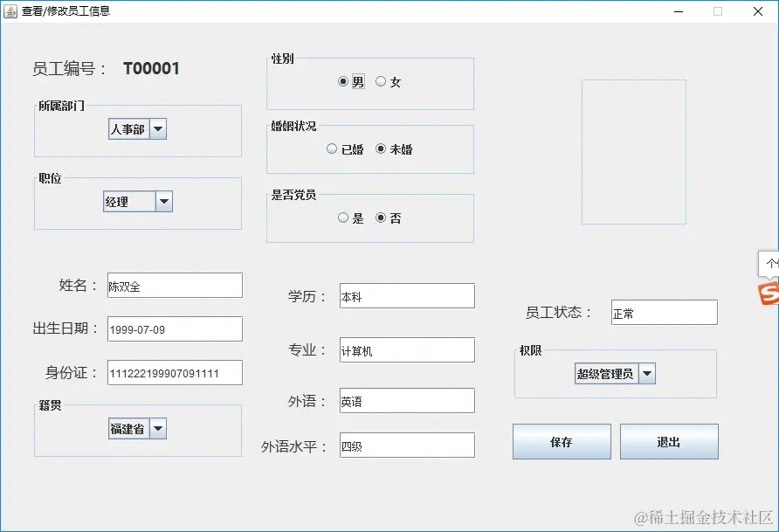Select the 女 gender radio button

point(380,82)
